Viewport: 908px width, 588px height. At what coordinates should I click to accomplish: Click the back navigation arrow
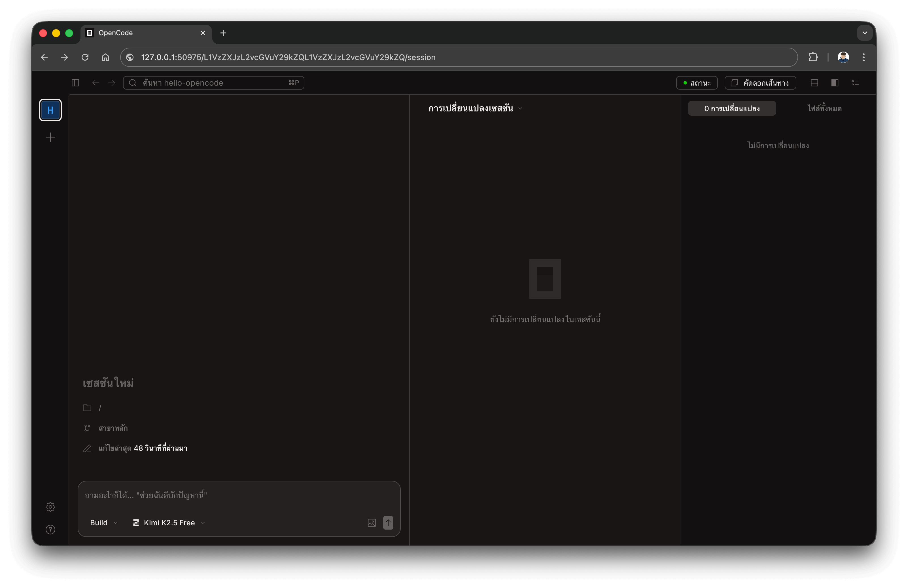(x=96, y=83)
